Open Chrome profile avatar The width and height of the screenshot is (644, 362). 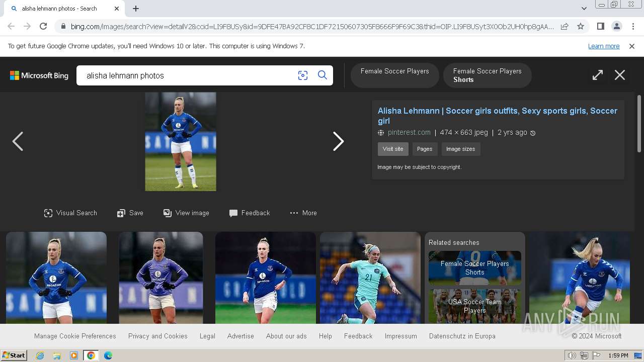click(616, 26)
